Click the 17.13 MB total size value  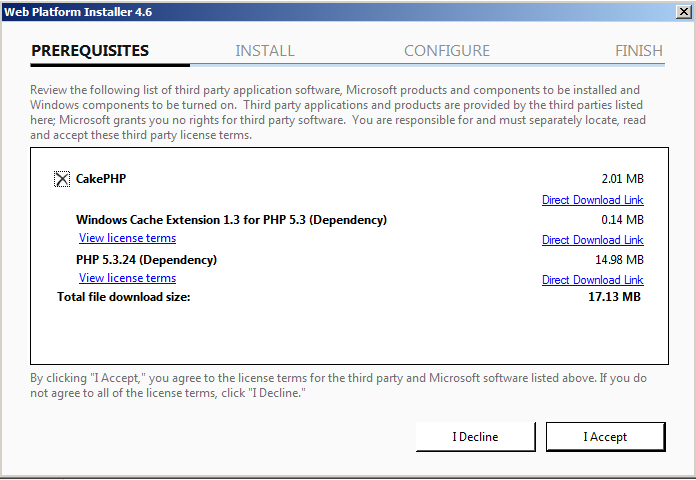(x=614, y=297)
